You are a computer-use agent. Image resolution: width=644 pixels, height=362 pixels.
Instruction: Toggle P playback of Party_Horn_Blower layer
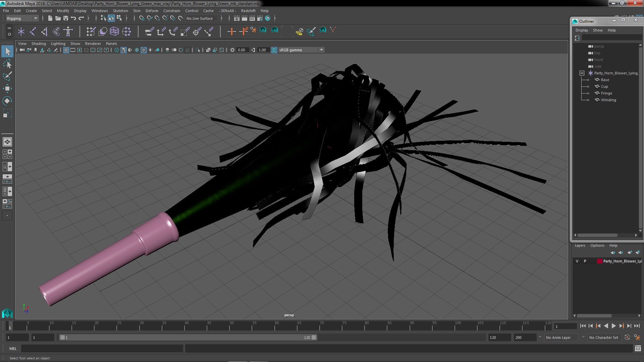tap(585, 261)
